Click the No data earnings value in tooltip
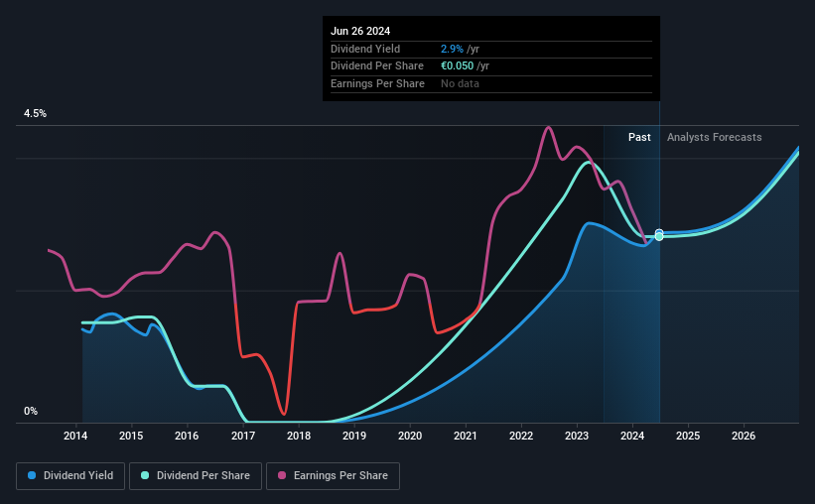Image resolution: width=815 pixels, height=504 pixels. coord(460,83)
